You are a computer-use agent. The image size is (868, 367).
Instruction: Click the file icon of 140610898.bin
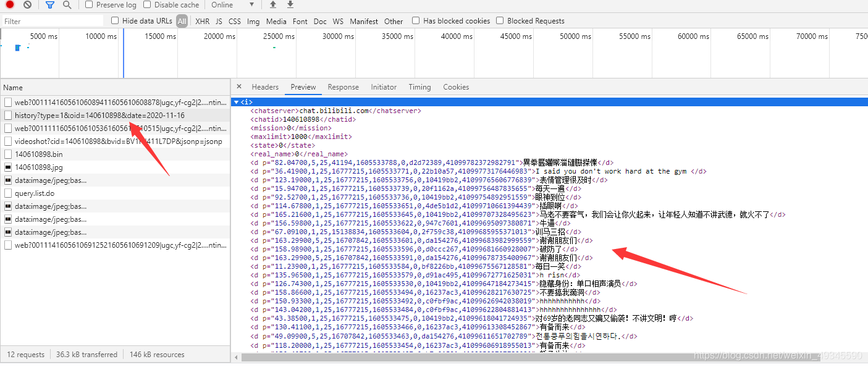coord(8,154)
